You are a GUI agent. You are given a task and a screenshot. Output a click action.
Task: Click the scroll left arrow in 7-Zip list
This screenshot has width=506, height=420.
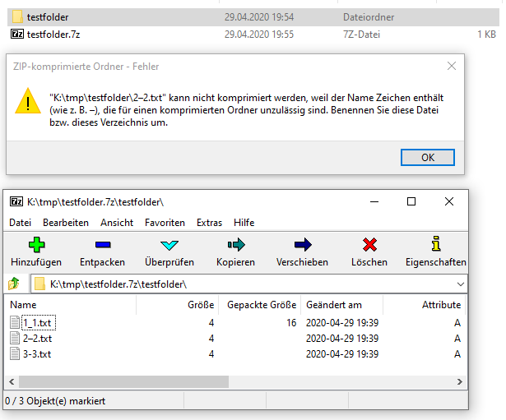point(12,381)
